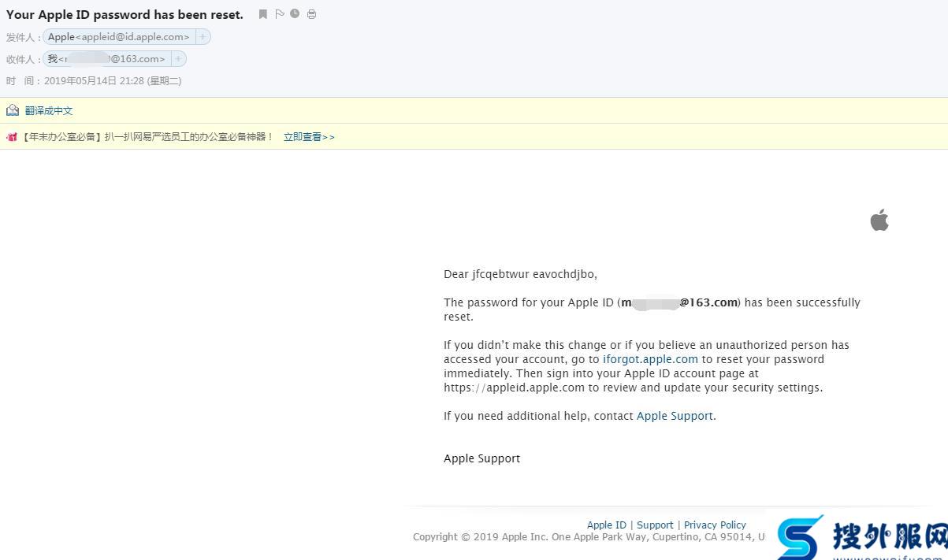Click the 收件人 label
The height and width of the screenshot is (560, 948).
pyautogui.click(x=22, y=59)
